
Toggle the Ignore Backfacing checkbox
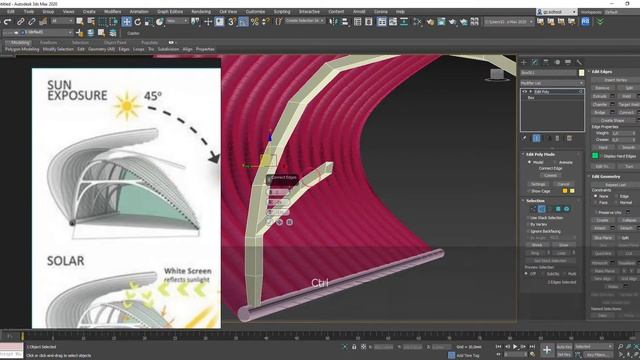(x=528, y=231)
